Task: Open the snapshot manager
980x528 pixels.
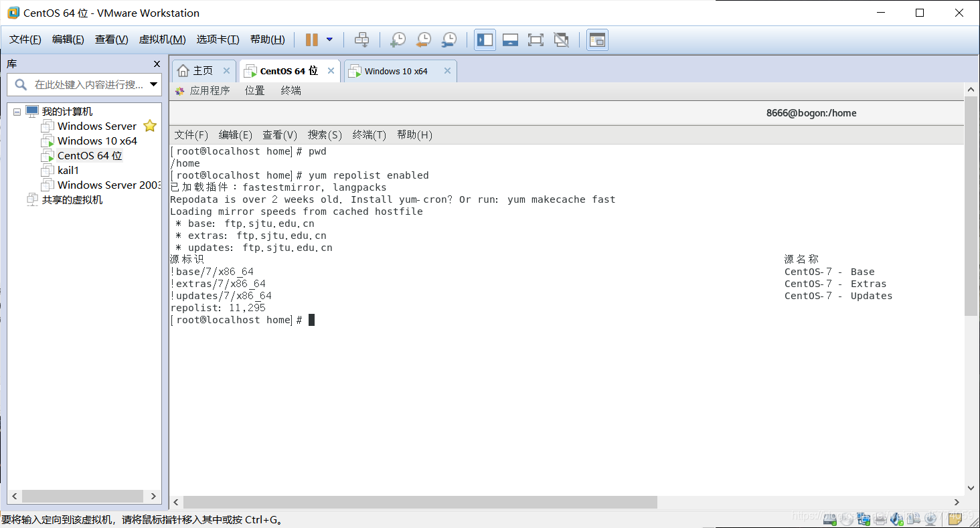Action: coord(449,40)
